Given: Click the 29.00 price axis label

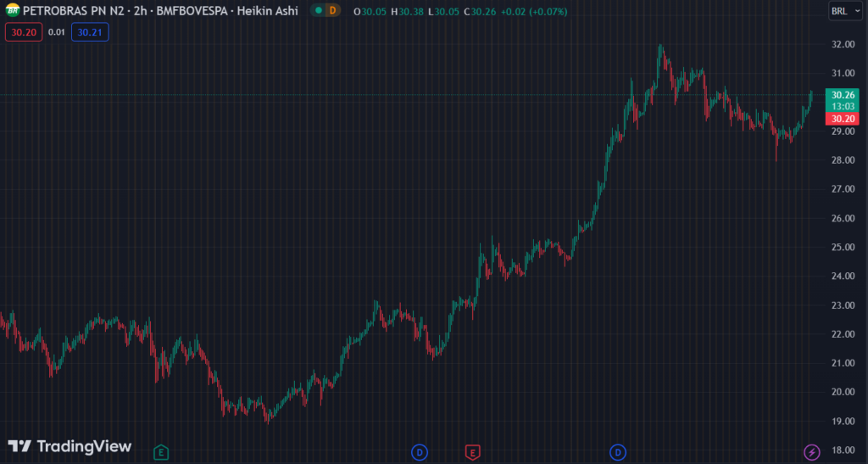Looking at the screenshot, I should [843, 131].
